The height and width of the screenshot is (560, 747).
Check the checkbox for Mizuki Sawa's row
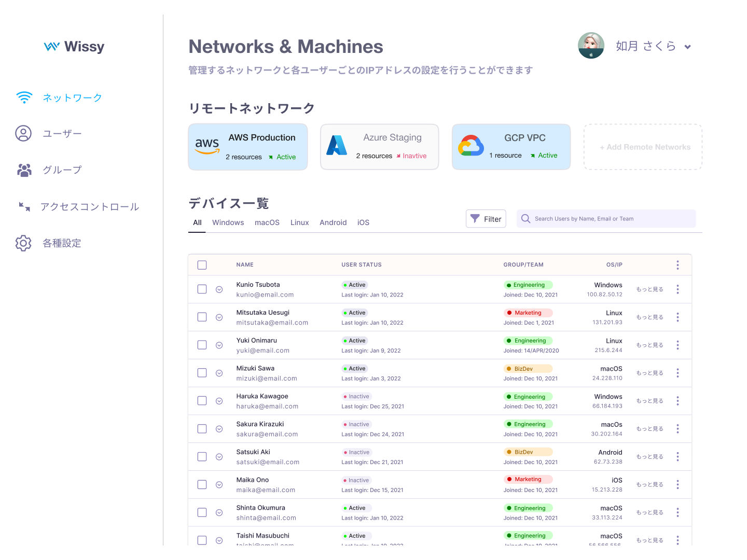(x=202, y=373)
